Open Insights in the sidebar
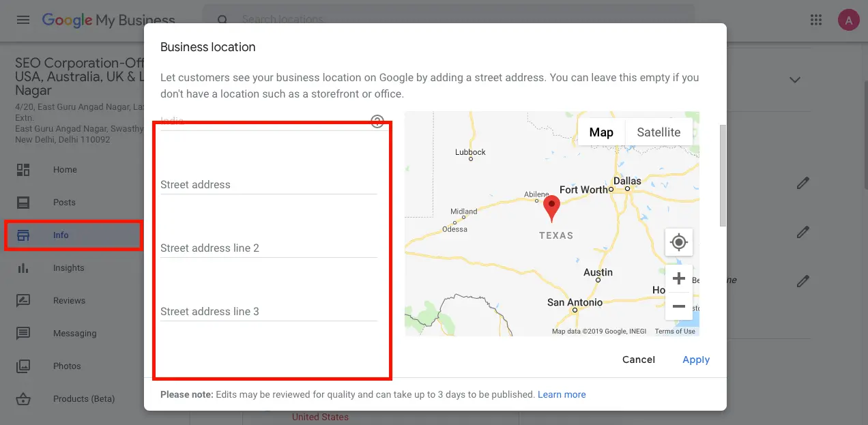 (x=69, y=268)
